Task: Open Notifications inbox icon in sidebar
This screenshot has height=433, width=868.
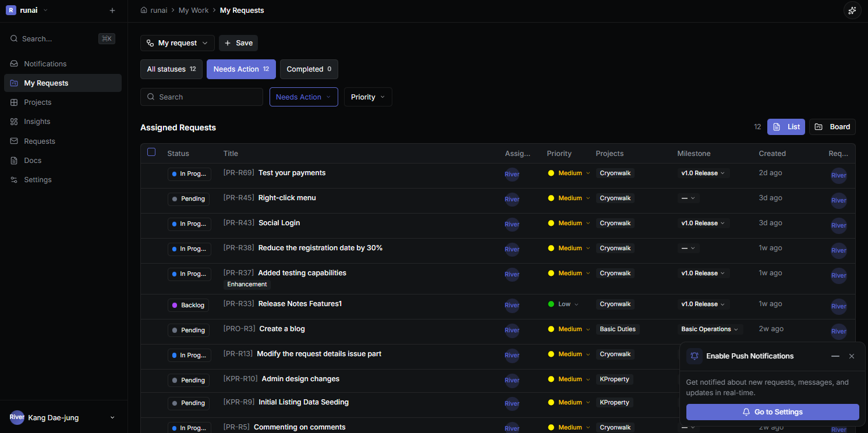Action: click(14, 64)
